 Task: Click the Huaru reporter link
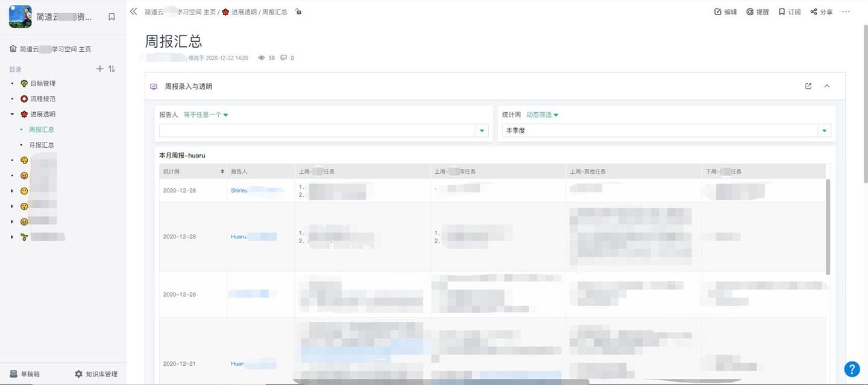[x=239, y=237]
